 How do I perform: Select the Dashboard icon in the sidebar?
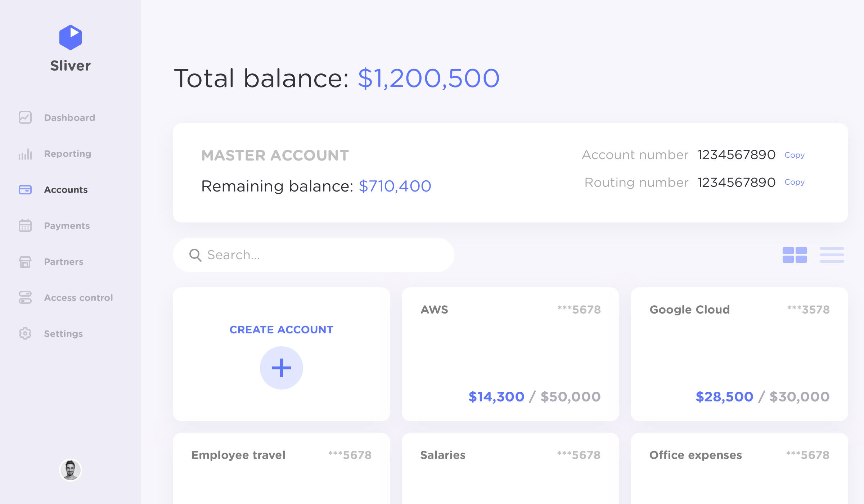[25, 117]
